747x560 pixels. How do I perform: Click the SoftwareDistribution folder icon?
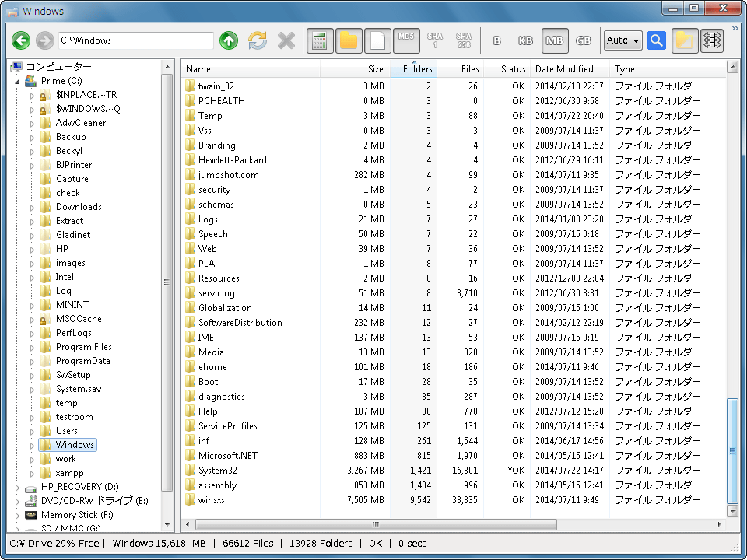pyautogui.click(x=190, y=322)
